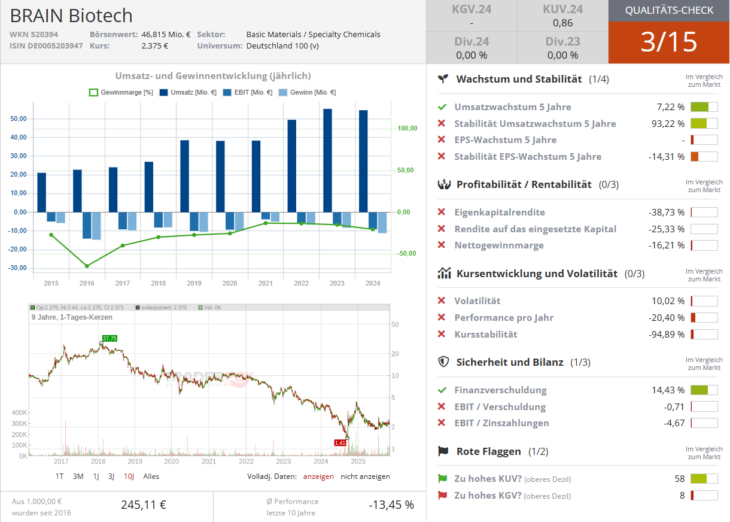
Task: Select 'nicht anzeigen' for adjusted data
Action: tap(368, 476)
